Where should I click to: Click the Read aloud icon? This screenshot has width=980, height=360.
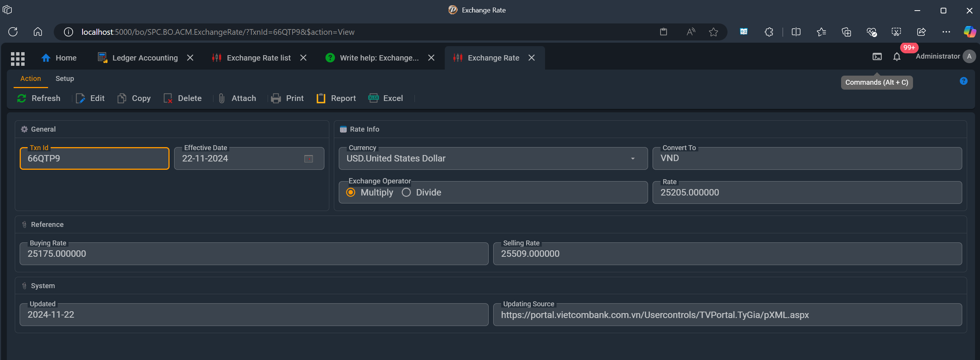click(691, 32)
